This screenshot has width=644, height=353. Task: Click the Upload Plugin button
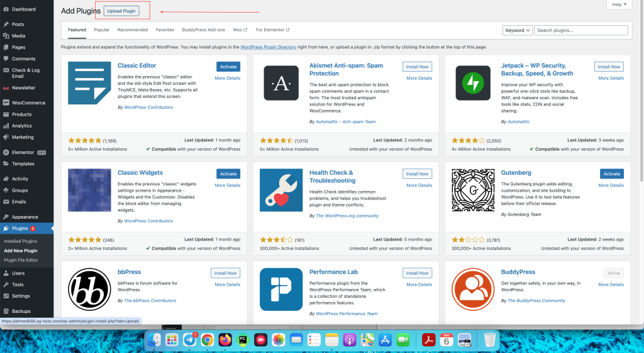pyautogui.click(x=121, y=11)
